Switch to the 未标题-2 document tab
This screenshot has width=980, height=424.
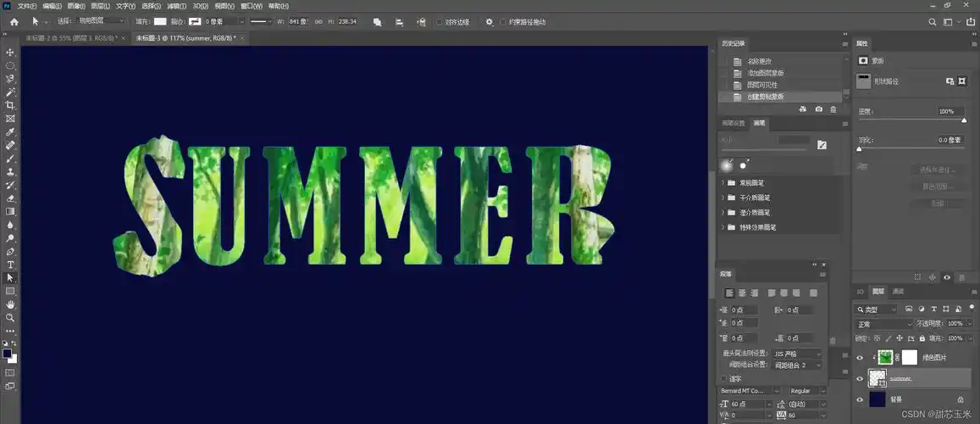(x=73, y=39)
